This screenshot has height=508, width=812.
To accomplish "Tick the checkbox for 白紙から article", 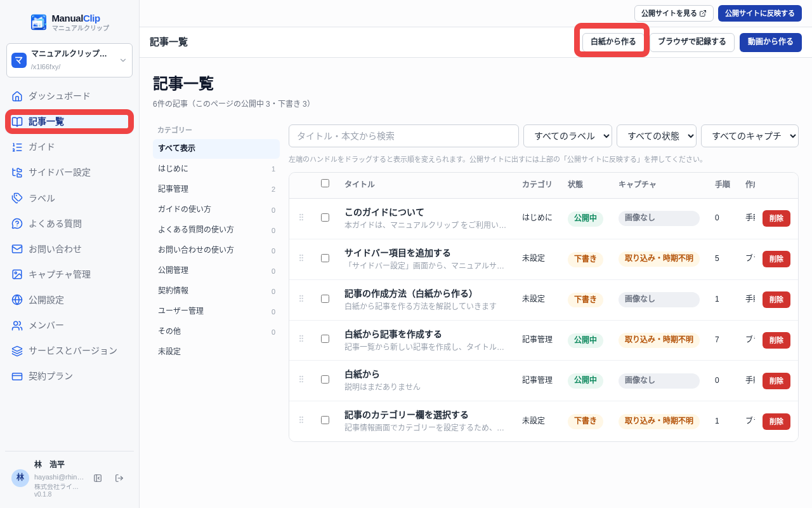I will point(325,380).
